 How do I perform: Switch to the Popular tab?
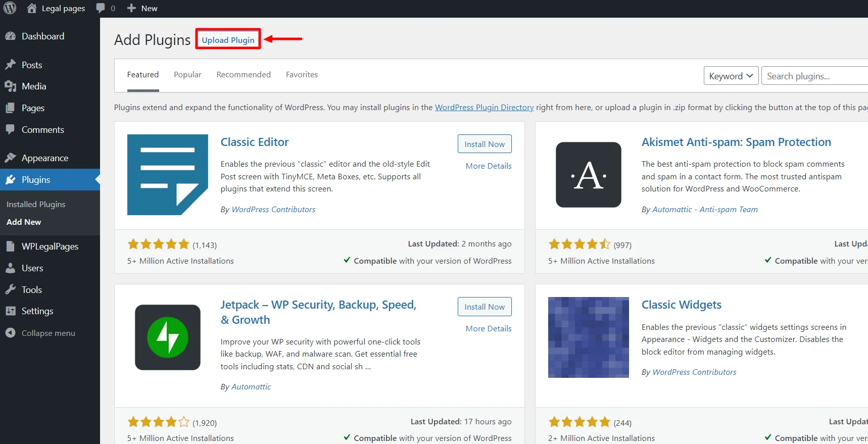(x=187, y=75)
